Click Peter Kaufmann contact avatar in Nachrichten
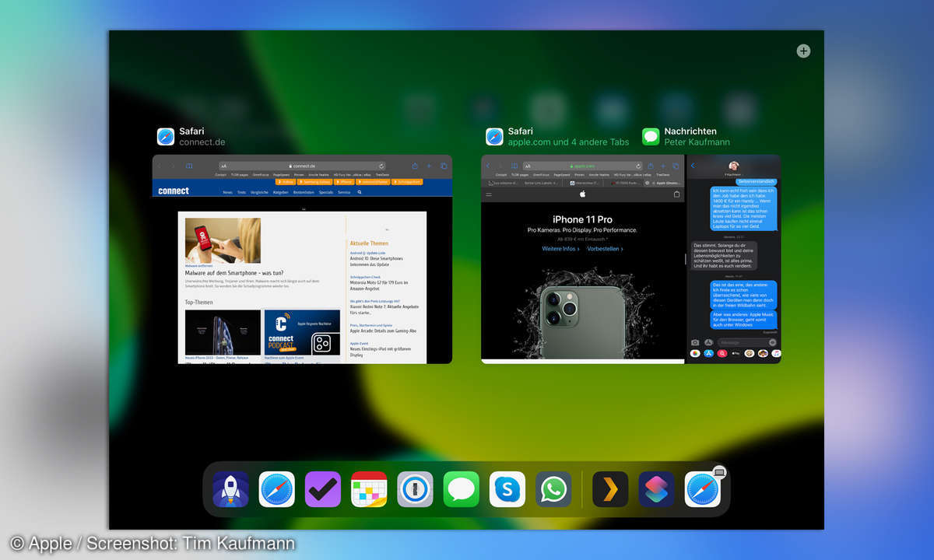Viewport: 934px width, 560px height. 732,166
